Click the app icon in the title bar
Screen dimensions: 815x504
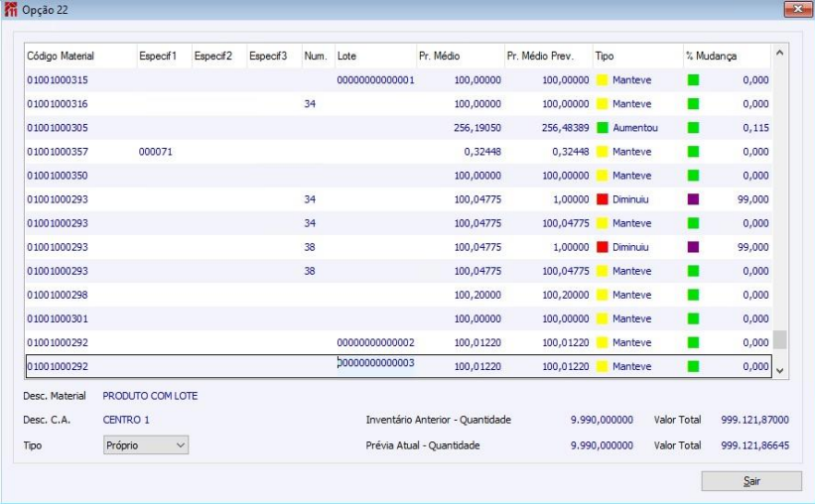coord(10,9)
